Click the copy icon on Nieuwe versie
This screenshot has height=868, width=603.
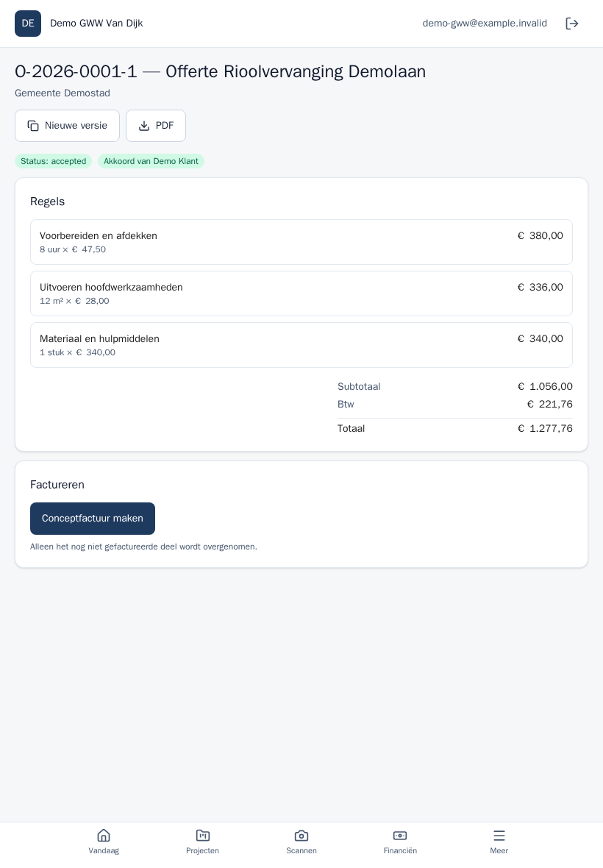pos(33,126)
